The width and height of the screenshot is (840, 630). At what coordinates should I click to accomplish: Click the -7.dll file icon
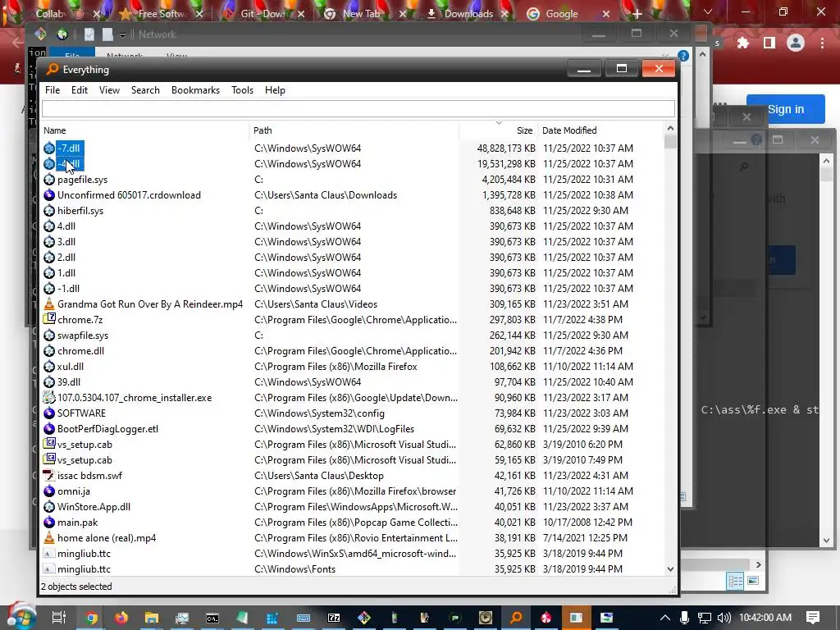pyautogui.click(x=49, y=148)
